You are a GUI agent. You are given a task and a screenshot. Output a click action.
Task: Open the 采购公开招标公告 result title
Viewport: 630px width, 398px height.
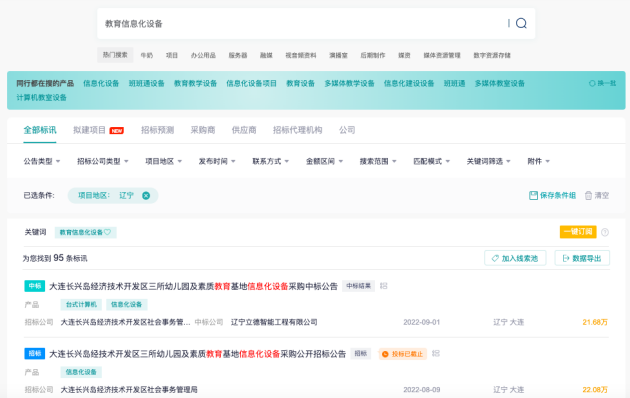point(197,354)
